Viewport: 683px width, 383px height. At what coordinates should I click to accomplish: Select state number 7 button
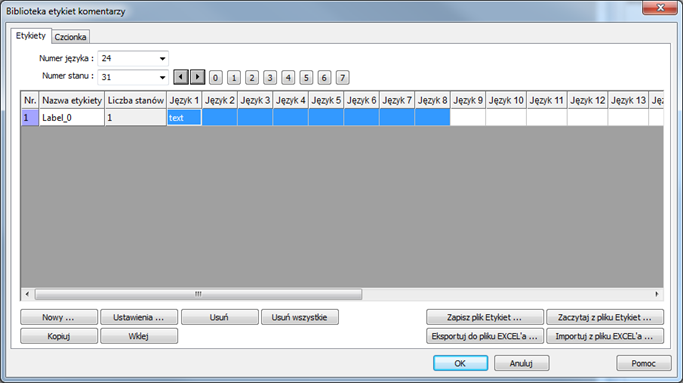click(343, 78)
